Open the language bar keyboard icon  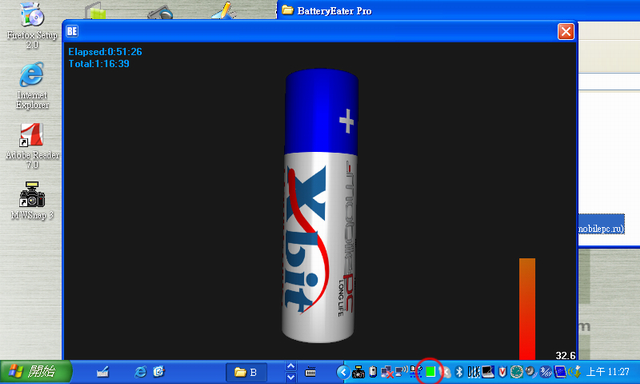coord(311,372)
